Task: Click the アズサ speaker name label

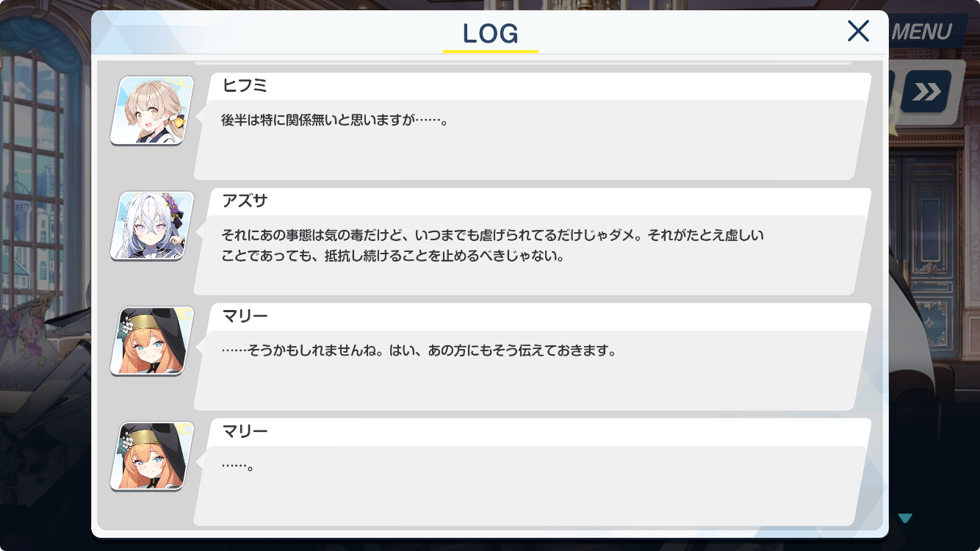Action: pos(245,201)
